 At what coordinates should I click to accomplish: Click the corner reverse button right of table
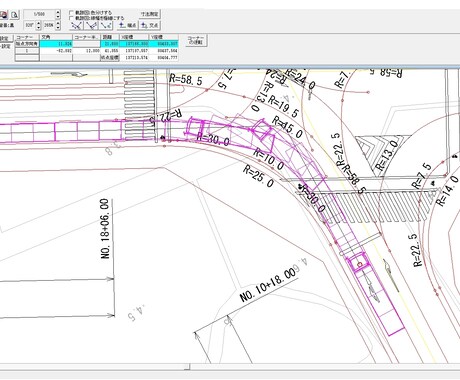point(196,40)
